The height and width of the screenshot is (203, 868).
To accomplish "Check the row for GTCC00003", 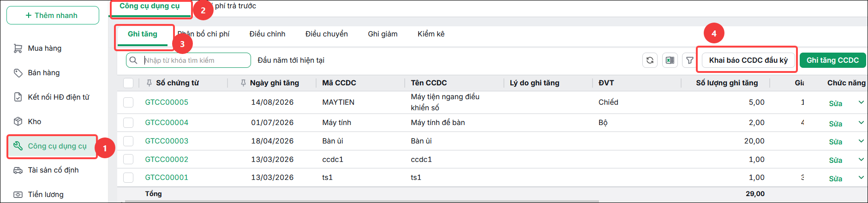I will (128, 141).
